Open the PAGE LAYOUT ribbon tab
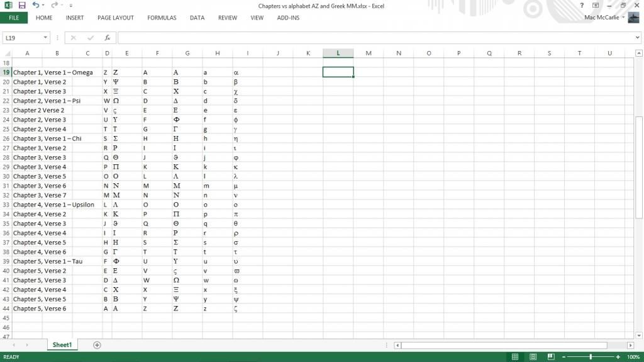Viewport: 644px width, 362px height. (116, 18)
